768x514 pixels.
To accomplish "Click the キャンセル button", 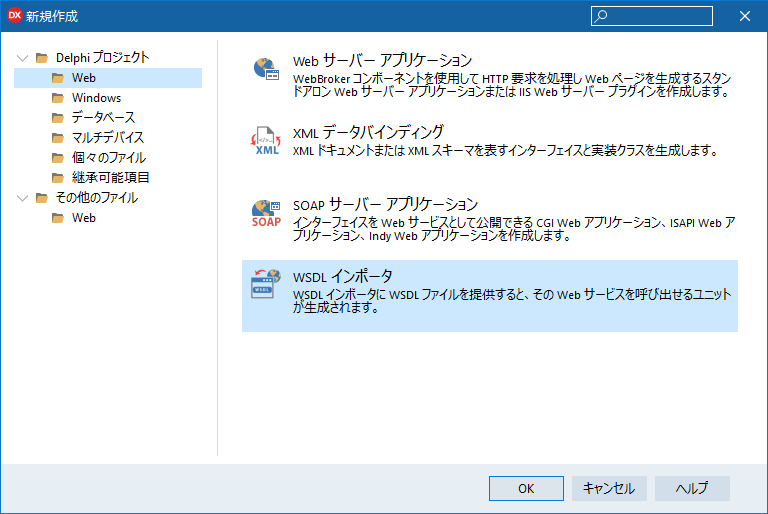I will [609, 489].
